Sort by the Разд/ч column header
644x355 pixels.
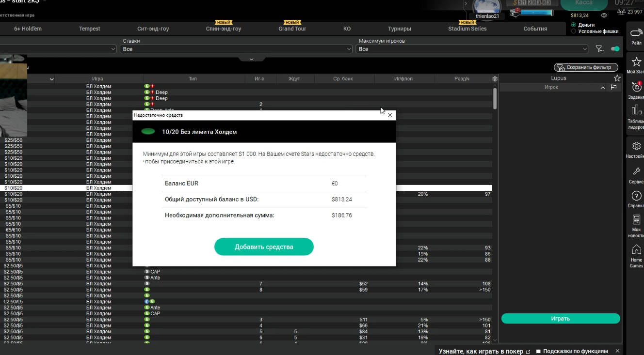[462, 78]
